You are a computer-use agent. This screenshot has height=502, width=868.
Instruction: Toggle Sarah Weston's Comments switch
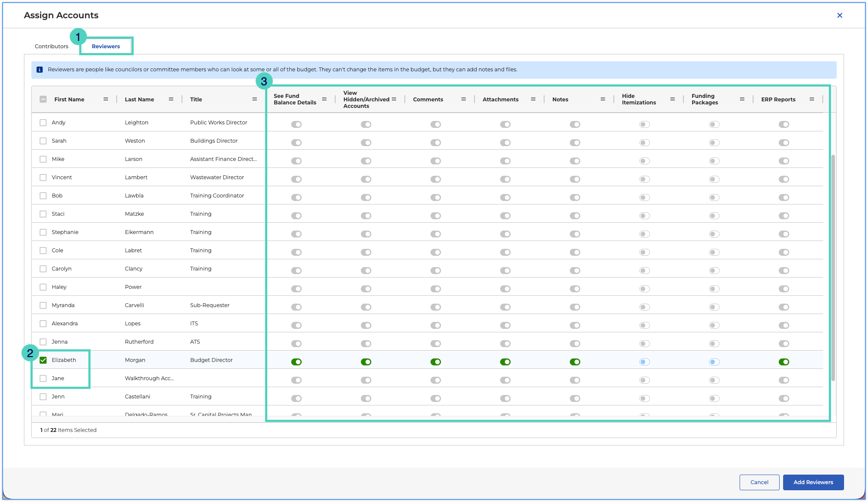436,143
